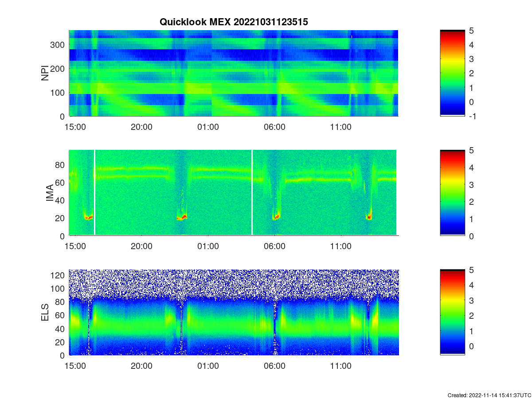
Task: Click '01:00' label under NPI plot
Action: click(208, 127)
